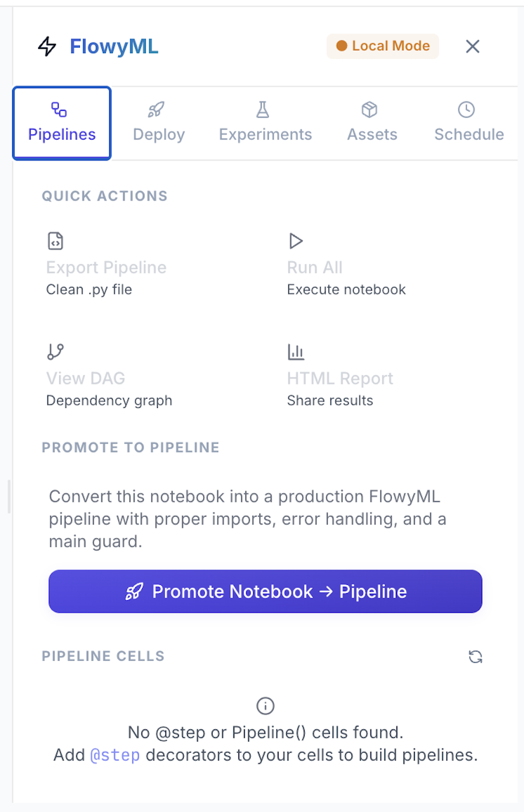The image size is (524, 812).
Task: Click the Assets cube icon
Action: 371,109
